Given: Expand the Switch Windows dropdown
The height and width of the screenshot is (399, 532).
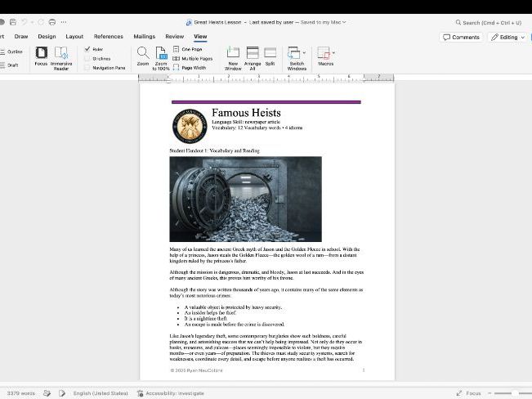Looking at the screenshot, I should coord(304,52).
